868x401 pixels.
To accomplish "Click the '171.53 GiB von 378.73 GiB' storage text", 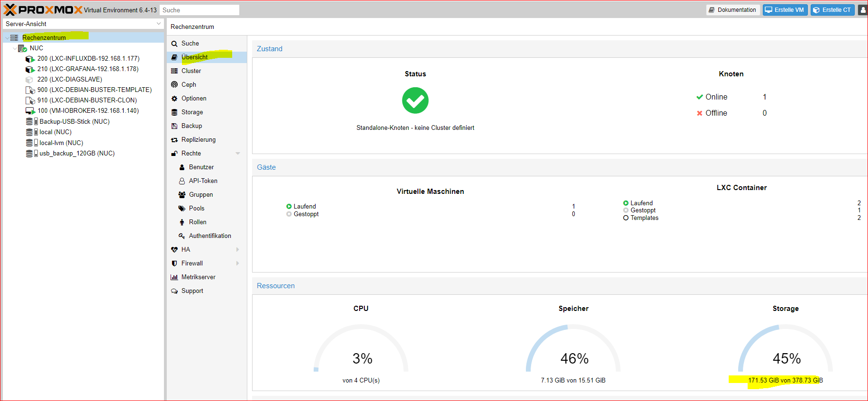I will [x=786, y=381].
